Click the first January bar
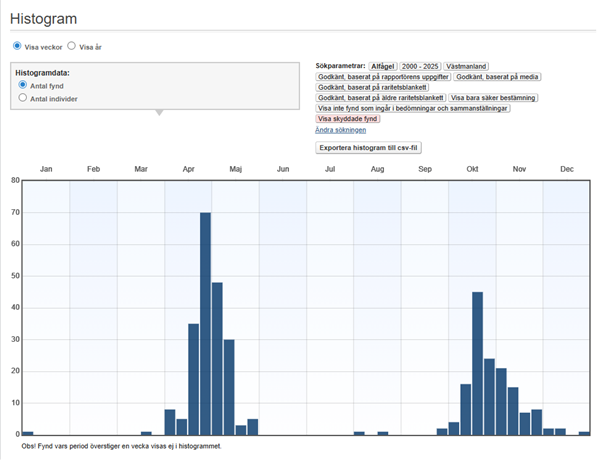The image size is (602, 460). pos(28,432)
